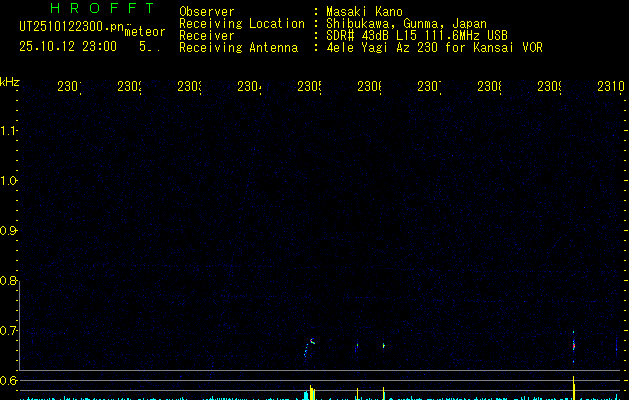629x400 pixels.
Task: Click the 0.7 frequency axis label
Action: (10, 331)
